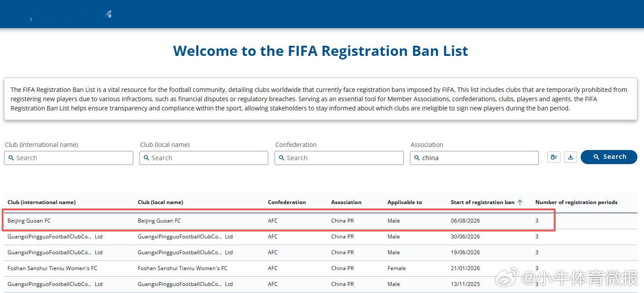Click the date 21/01/2026
Viewport: 644px width, 293px height.
(x=465, y=268)
